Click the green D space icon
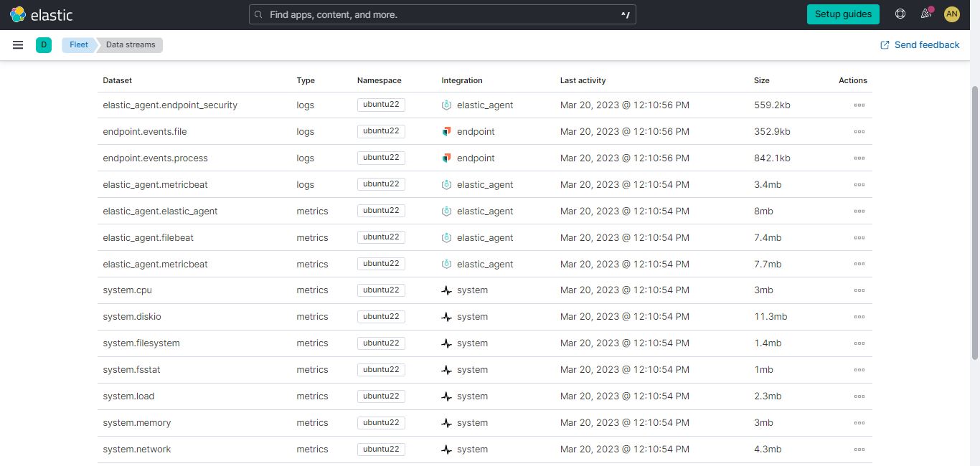Screen dimensions: 980x466 44,44
